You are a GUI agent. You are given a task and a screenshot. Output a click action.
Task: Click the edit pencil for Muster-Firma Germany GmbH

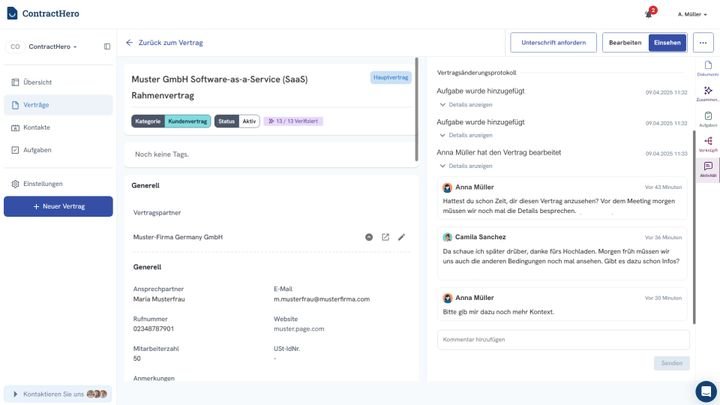click(x=401, y=237)
